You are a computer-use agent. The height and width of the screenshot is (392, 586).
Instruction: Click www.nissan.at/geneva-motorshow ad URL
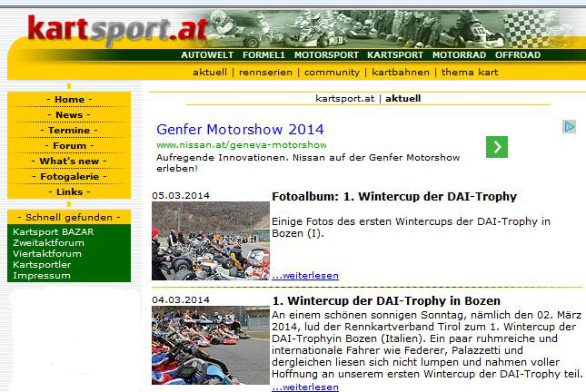(241, 145)
